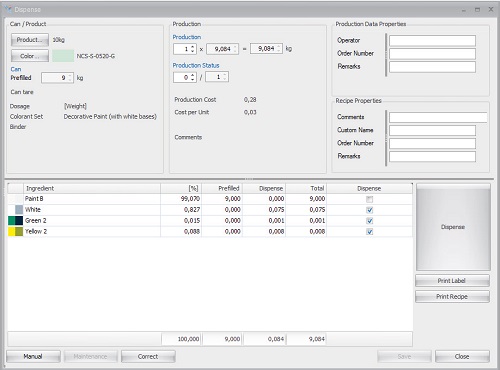Sort by the Ingredient column header

click(x=92, y=188)
